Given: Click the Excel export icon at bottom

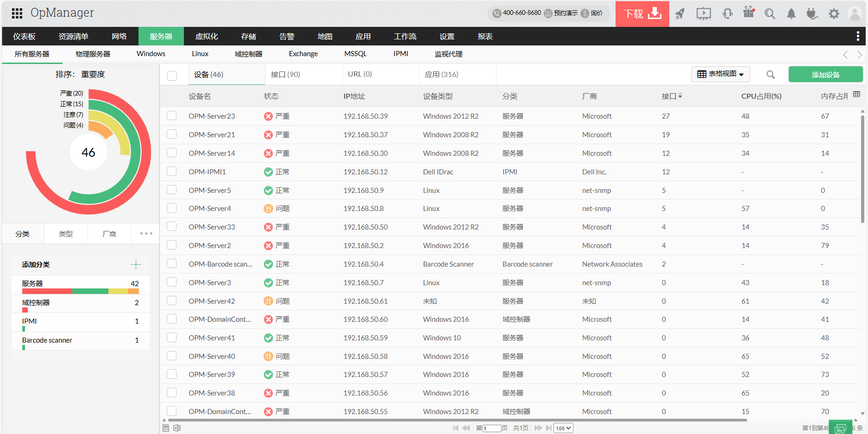Looking at the screenshot, I should pyautogui.click(x=177, y=428).
